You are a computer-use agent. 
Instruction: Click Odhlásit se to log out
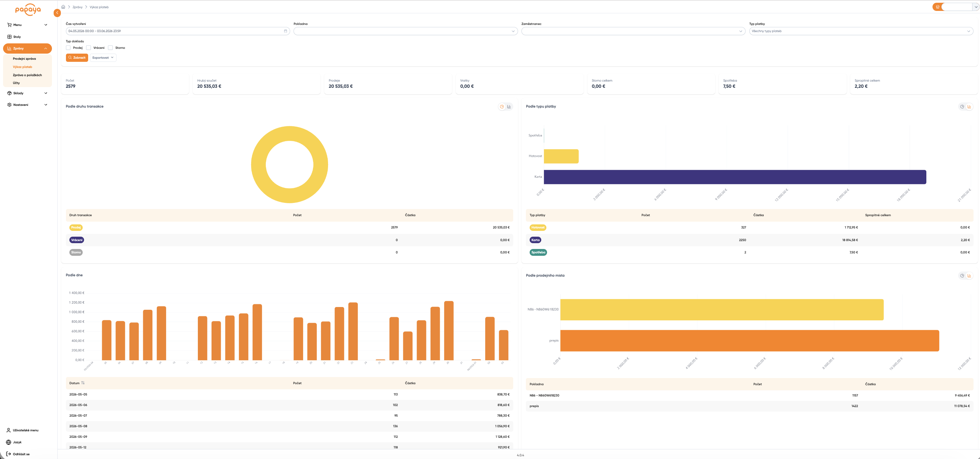(21, 454)
